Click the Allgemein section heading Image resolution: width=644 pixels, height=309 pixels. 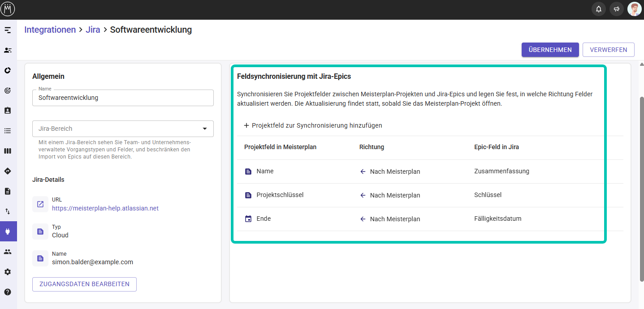[x=48, y=77]
